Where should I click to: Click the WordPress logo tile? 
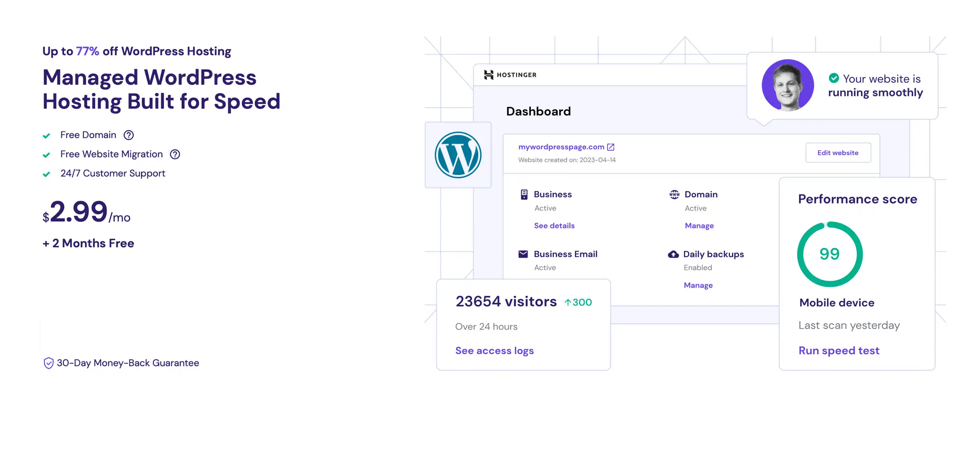[x=458, y=155]
